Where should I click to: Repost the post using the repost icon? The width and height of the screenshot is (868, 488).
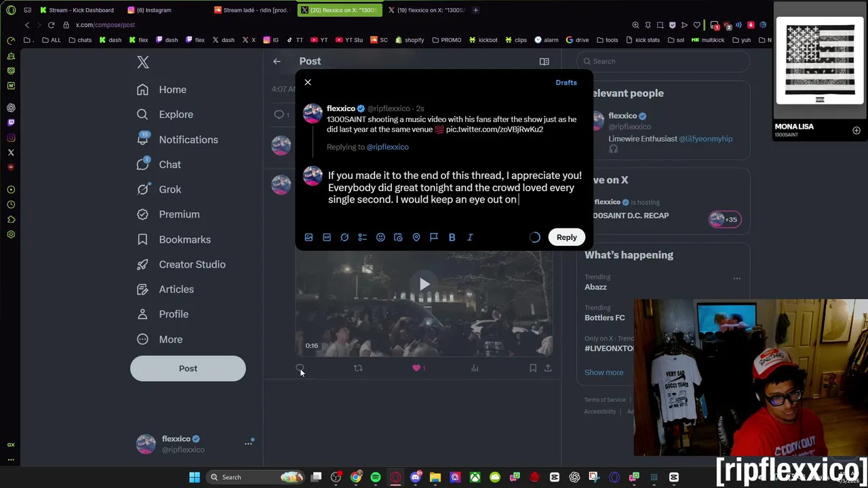point(358,368)
